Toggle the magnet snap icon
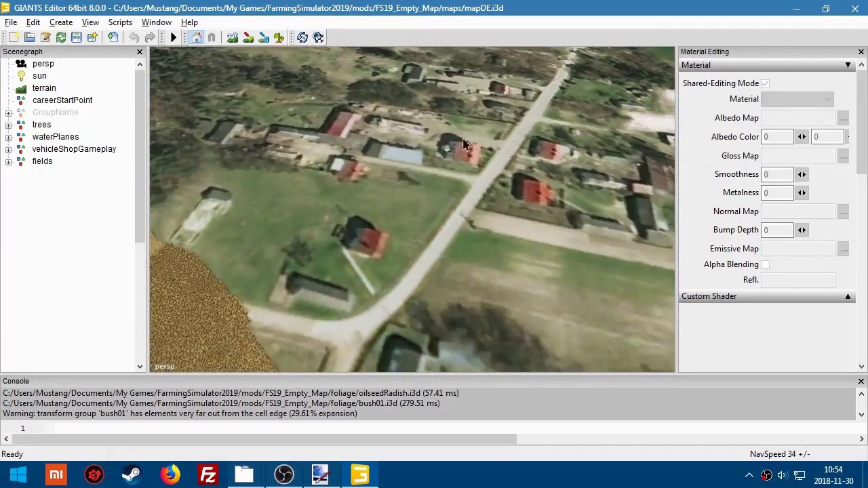The height and width of the screenshot is (488, 868). point(212,37)
